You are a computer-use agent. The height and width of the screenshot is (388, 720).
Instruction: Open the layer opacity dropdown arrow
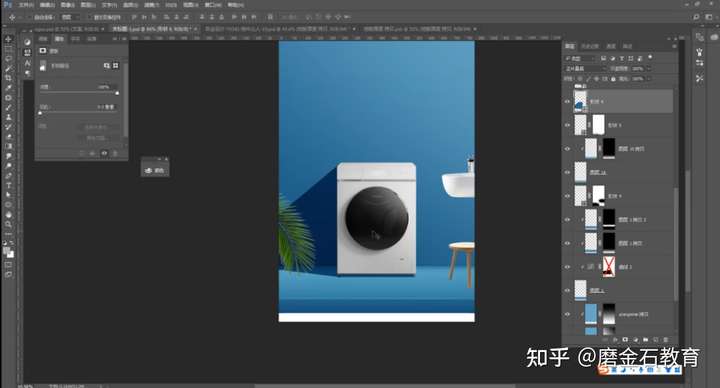(649, 68)
